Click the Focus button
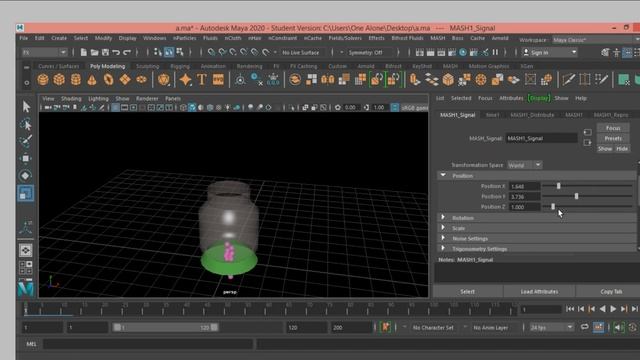640x360 pixels. 613,128
